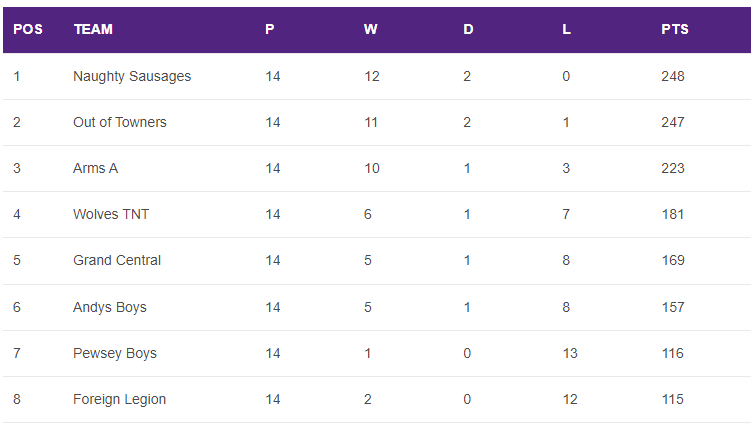Click Naughty Sausages' 248 points value
This screenshot has width=755, height=430.
(673, 76)
